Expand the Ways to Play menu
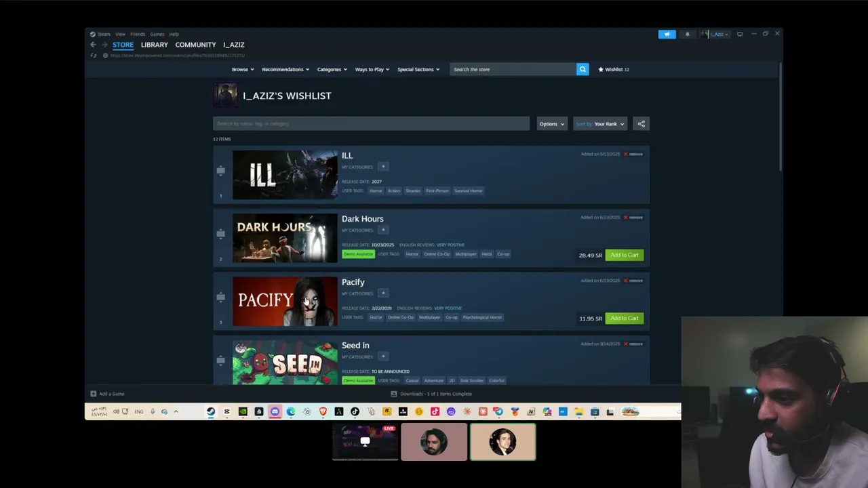Image resolution: width=868 pixels, height=488 pixels. 372,69
